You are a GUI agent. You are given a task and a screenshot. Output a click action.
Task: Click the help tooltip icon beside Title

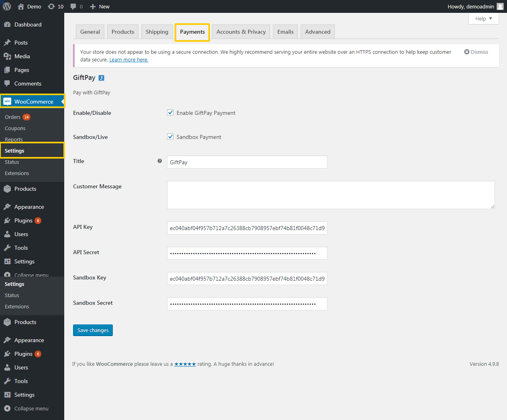[160, 161]
